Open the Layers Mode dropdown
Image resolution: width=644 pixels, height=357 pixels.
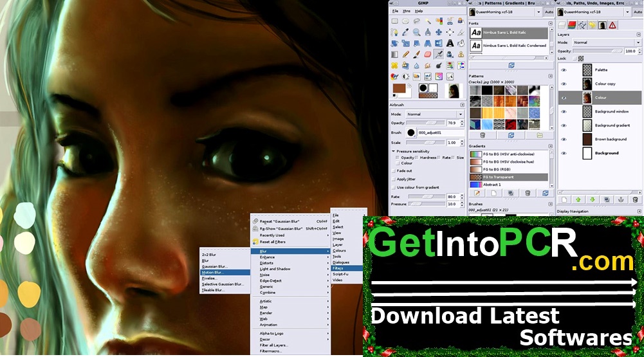click(x=606, y=42)
